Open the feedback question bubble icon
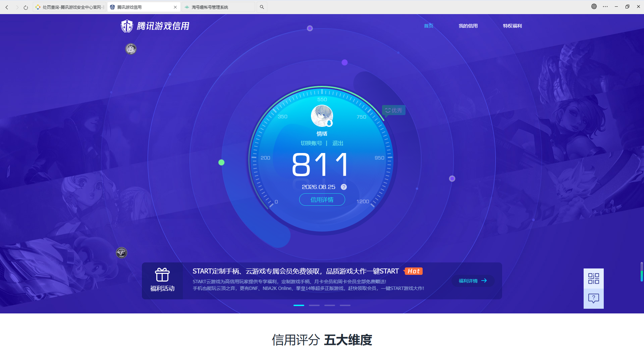 click(x=594, y=299)
